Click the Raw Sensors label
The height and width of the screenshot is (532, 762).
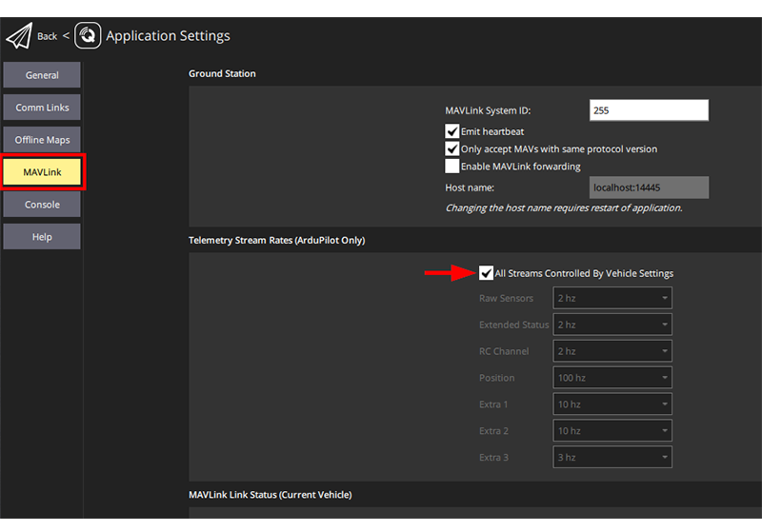[x=506, y=299]
